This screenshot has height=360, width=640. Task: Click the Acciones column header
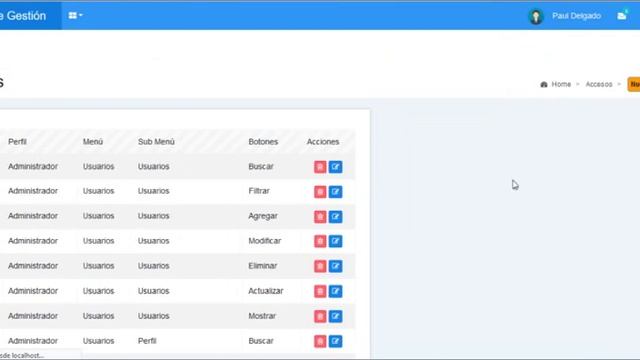pyautogui.click(x=323, y=142)
